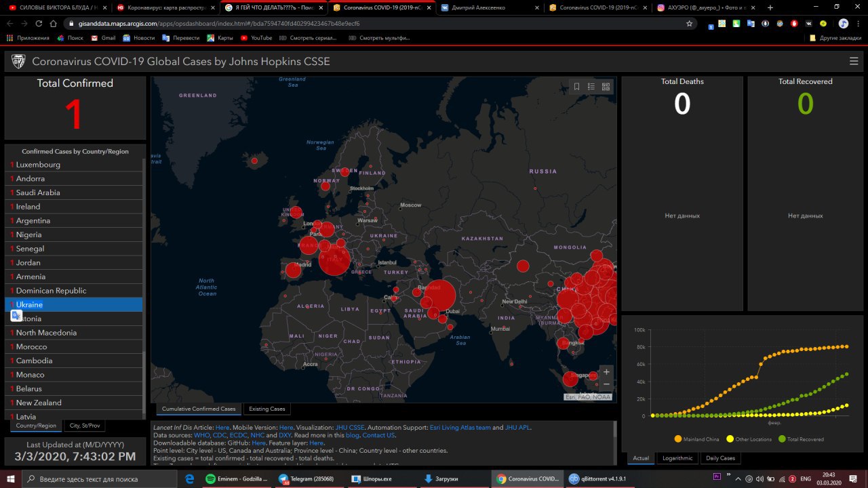Click the large red Italy case circle
This screenshot has width=868, height=488.
[x=334, y=259]
